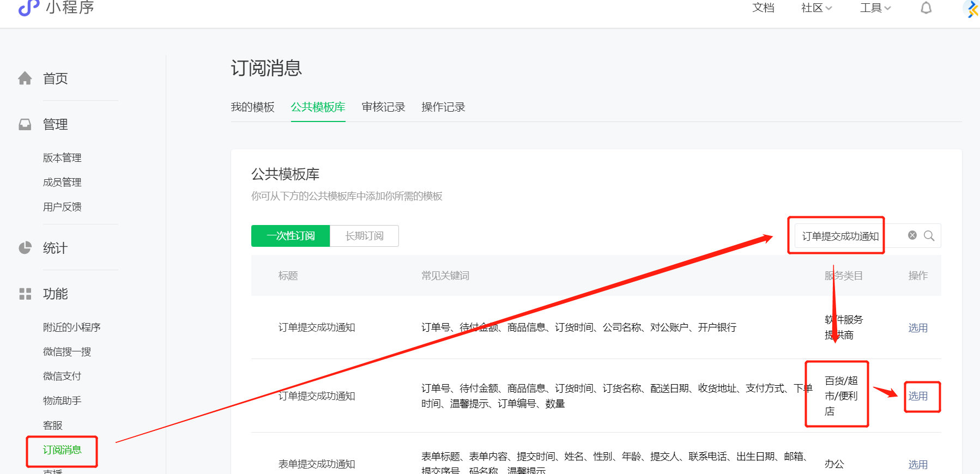Open 客服 in the sidebar
Image resolution: width=980 pixels, height=474 pixels.
coord(53,426)
